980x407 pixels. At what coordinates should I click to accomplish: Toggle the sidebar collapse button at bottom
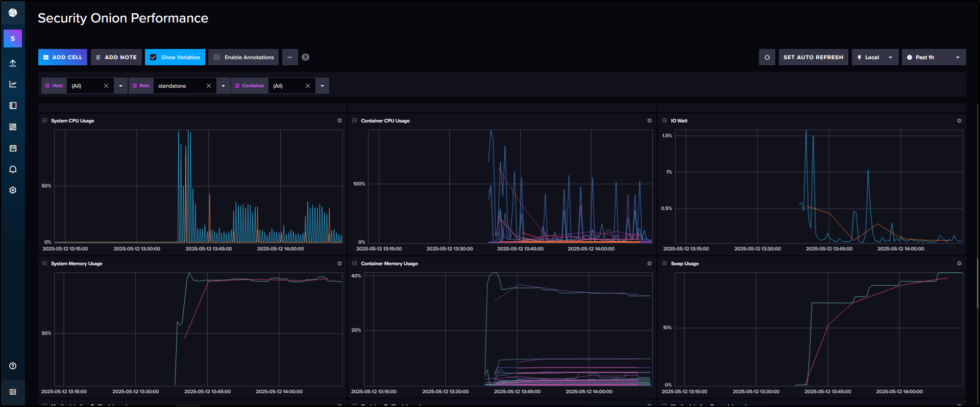point(13,392)
